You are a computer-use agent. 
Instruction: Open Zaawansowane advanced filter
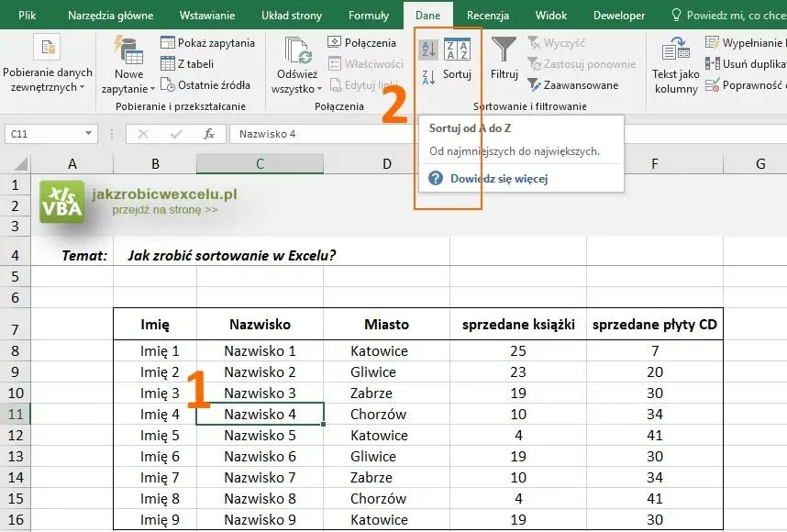pyautogui.click(x=573, y=84)
